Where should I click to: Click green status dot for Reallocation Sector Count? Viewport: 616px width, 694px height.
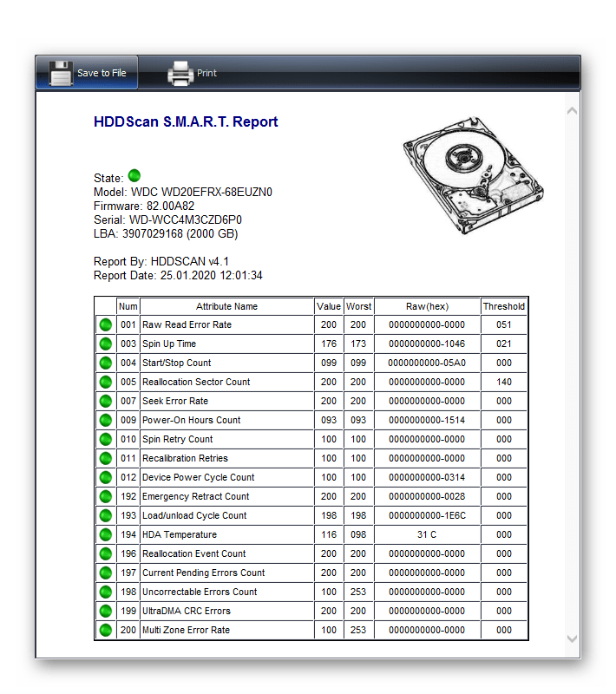pos(106,382)
